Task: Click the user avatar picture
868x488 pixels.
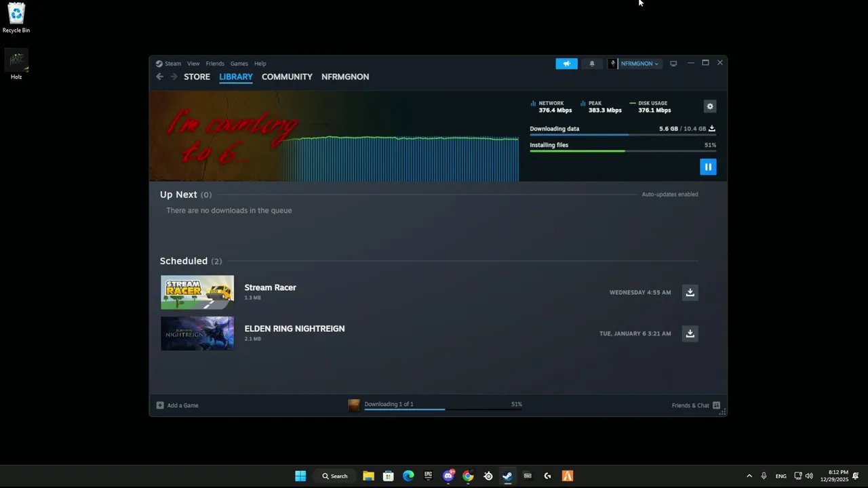Action: (x=612, y=64)
